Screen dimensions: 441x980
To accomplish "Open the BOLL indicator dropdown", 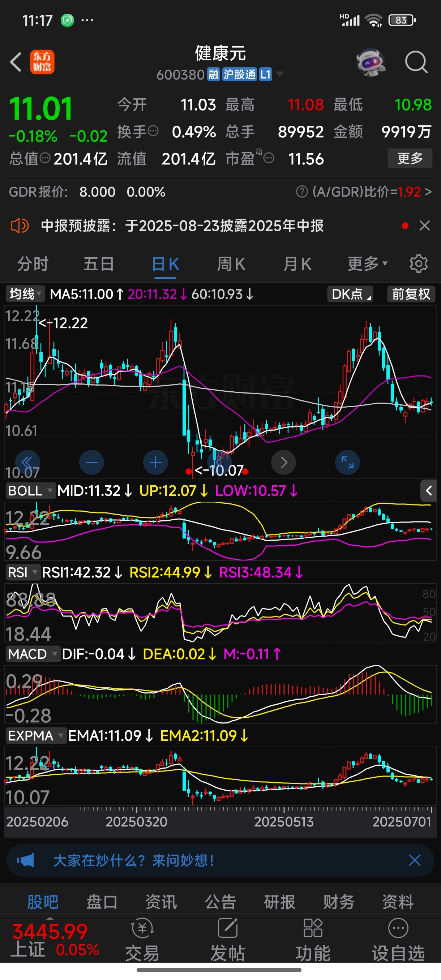I will [30, 491].
